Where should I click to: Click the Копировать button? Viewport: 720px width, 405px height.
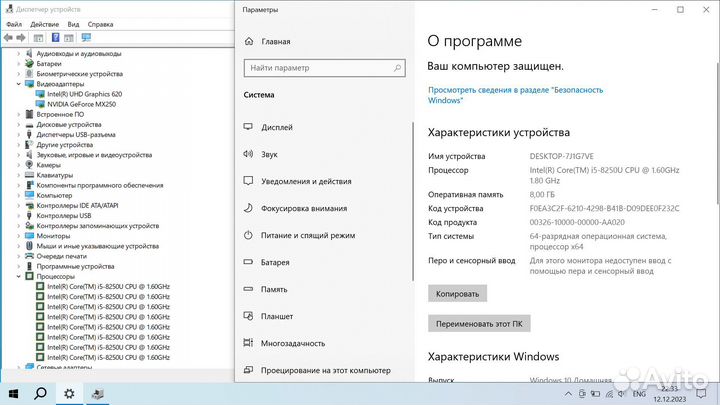click(457, 293)
